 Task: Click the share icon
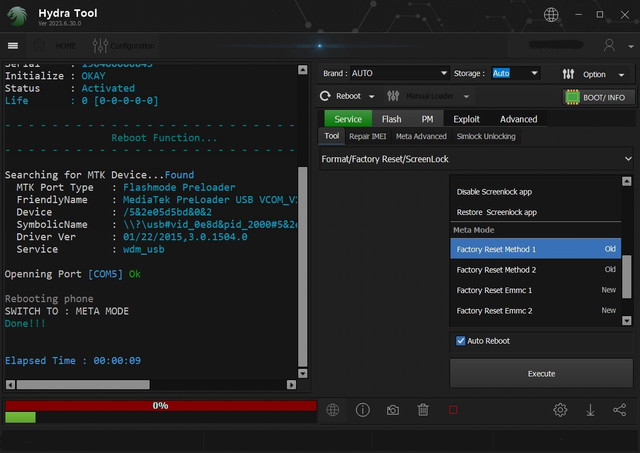(620, 410)
